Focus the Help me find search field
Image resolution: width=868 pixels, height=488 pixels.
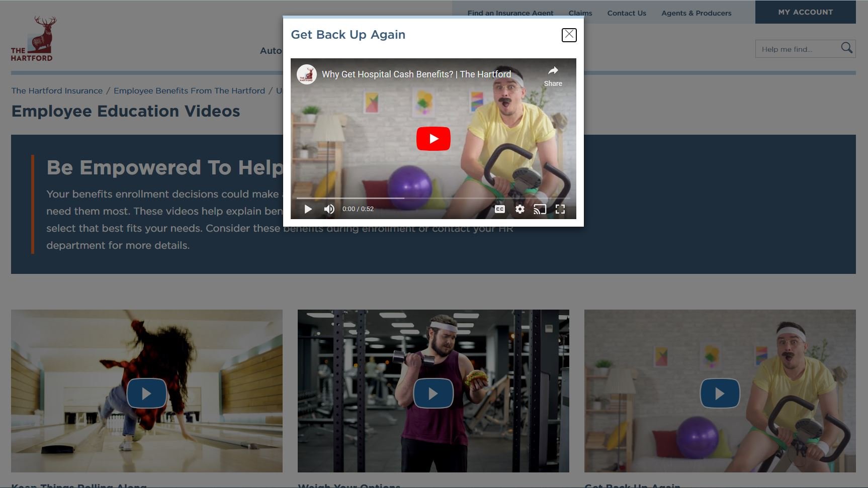click(x=798, y=49)
